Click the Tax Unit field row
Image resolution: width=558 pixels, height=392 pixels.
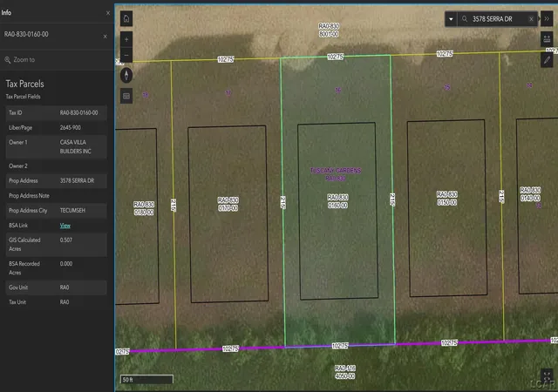tap(56, 302)
